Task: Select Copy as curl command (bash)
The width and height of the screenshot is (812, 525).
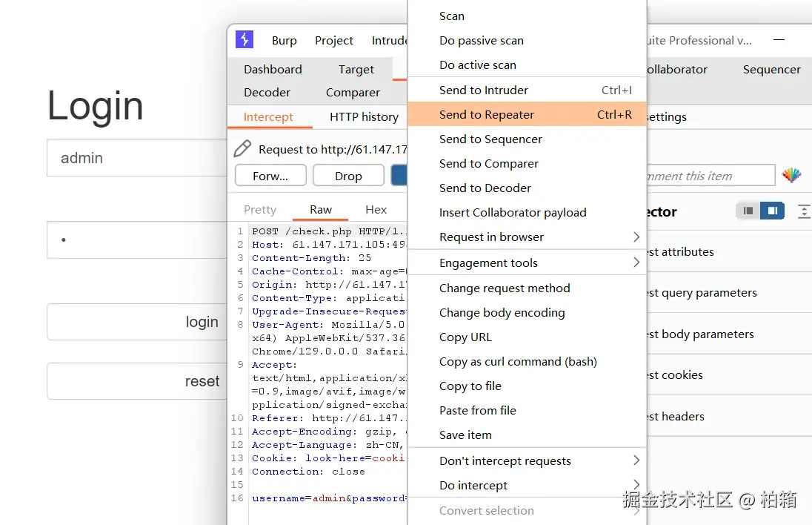Action: pos(528,361)
